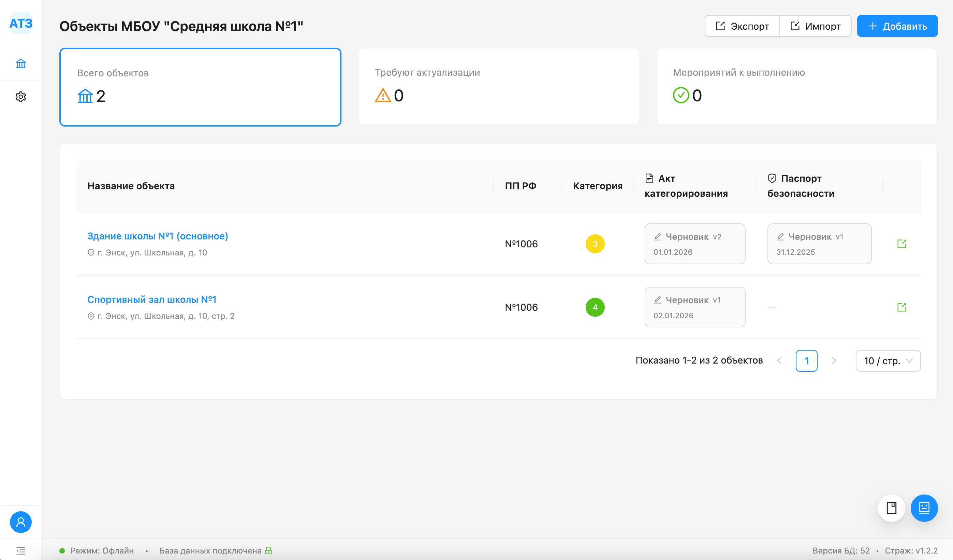Open objects section via sidebar building icon
The height and width of the screenshot is (560, 953).
[x=21, y=63]
